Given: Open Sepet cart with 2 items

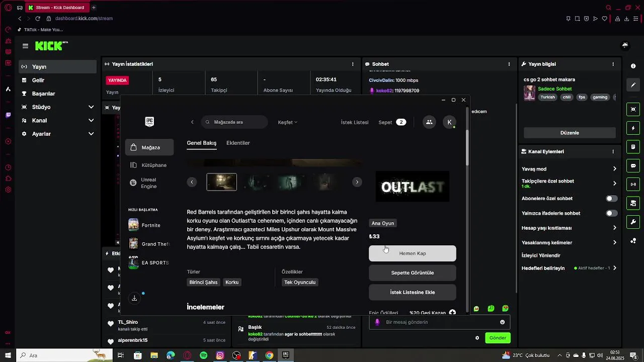Looking at the screenshot, I should 392,122.
